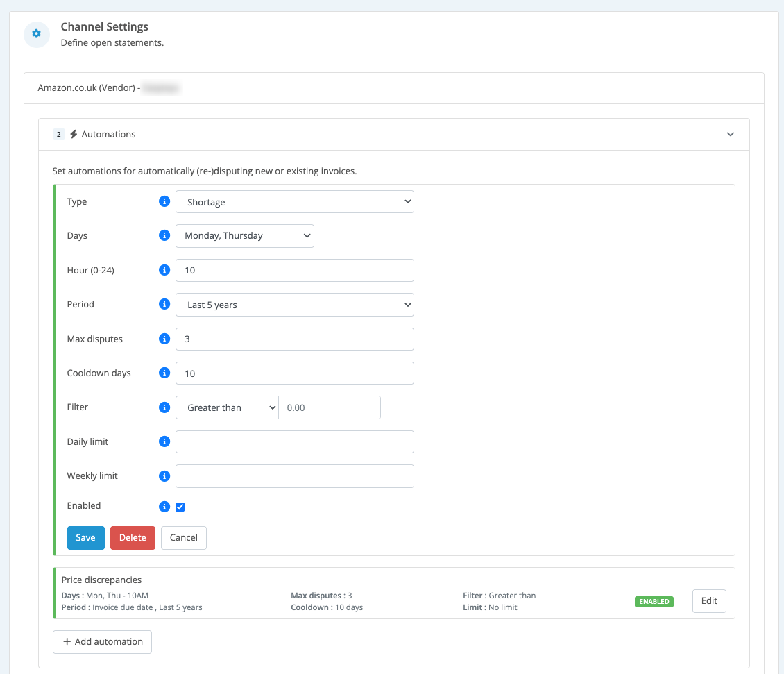
Task: Click the info icon next to Type
Action: (x=164, y=201)
